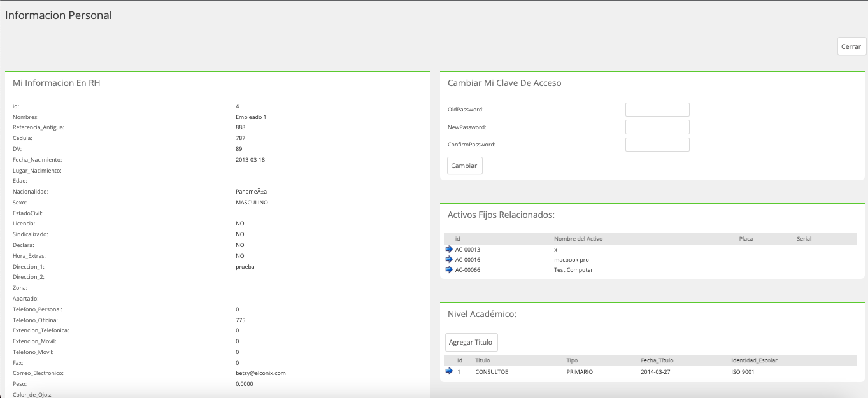Select the arrow icon next to AC-00066
This screenshot has height=398, width=868.
click(x=449, y=270)
